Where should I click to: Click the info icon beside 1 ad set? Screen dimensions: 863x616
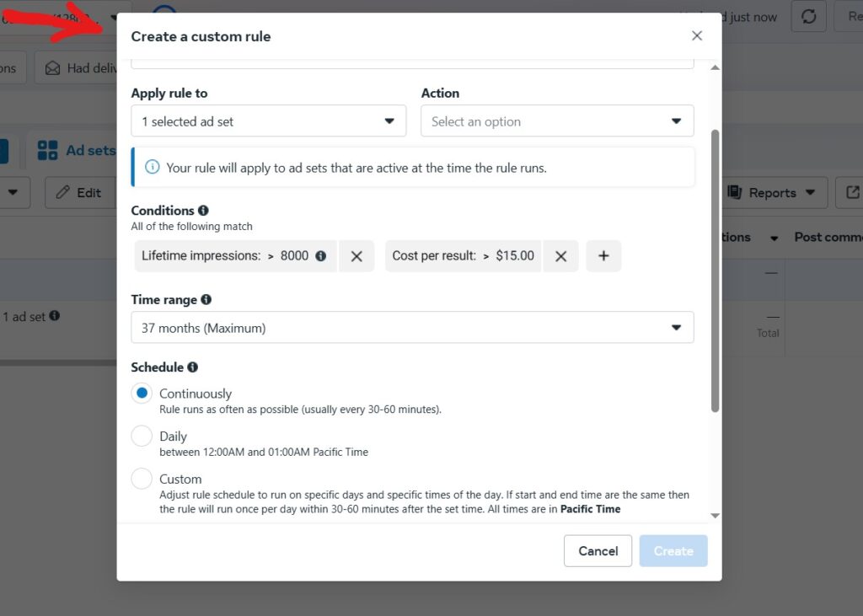(x=55, y=315)
